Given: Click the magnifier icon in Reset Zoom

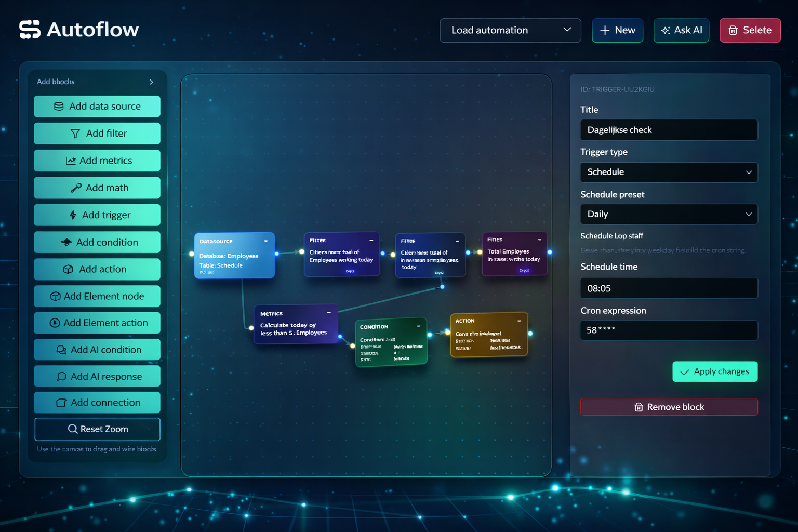Looking at the screenshot, I should pos(73,429).
